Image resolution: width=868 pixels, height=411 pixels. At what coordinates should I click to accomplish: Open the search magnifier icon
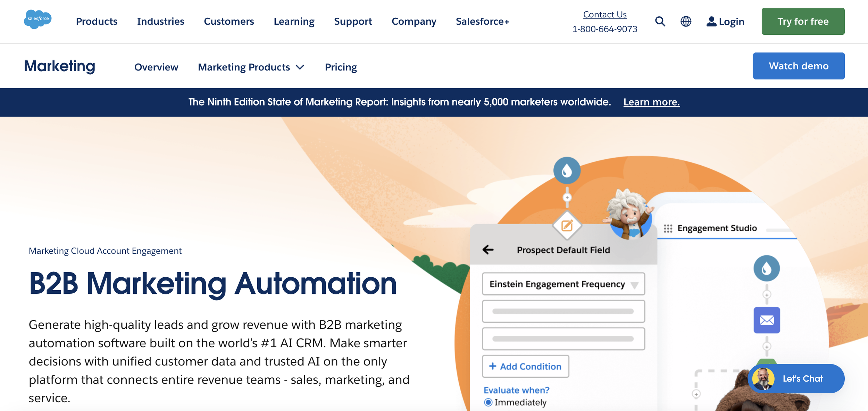pyautogui.click(x=660, y=22)
